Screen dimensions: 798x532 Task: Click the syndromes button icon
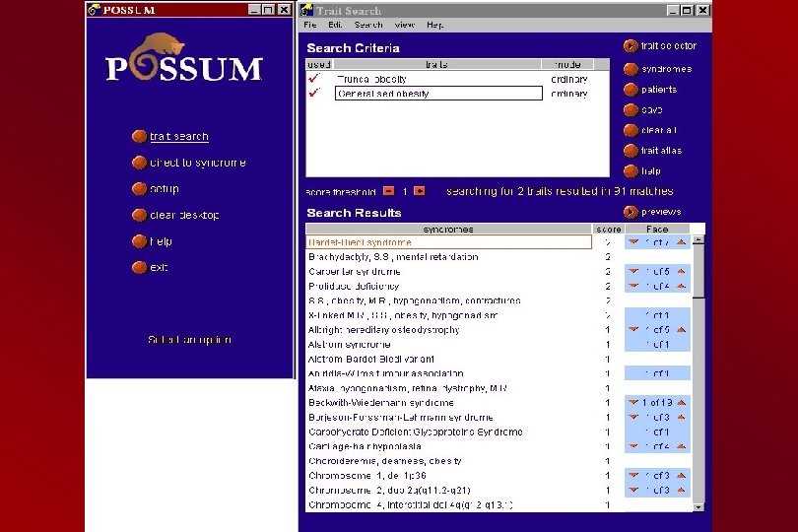point(631,69)
